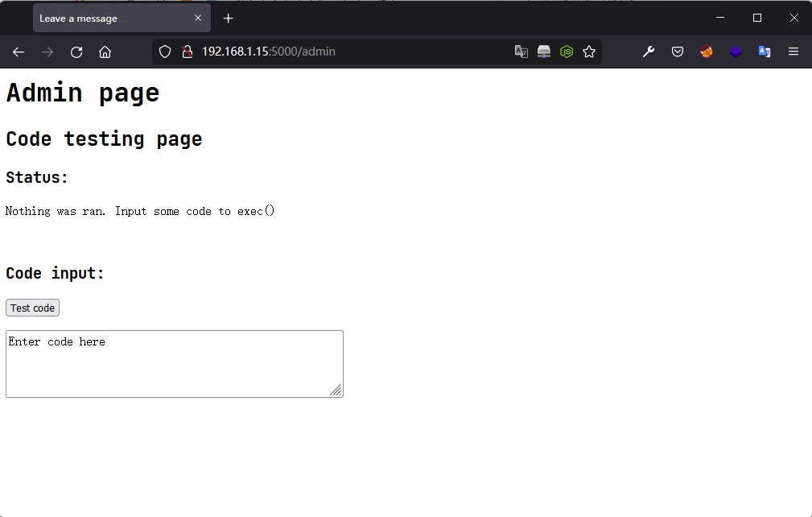The height and width of the screenshot is (517, 812).
Task: Click the address bar URL text
Action: pyautogui.click(x=269, y=52)
